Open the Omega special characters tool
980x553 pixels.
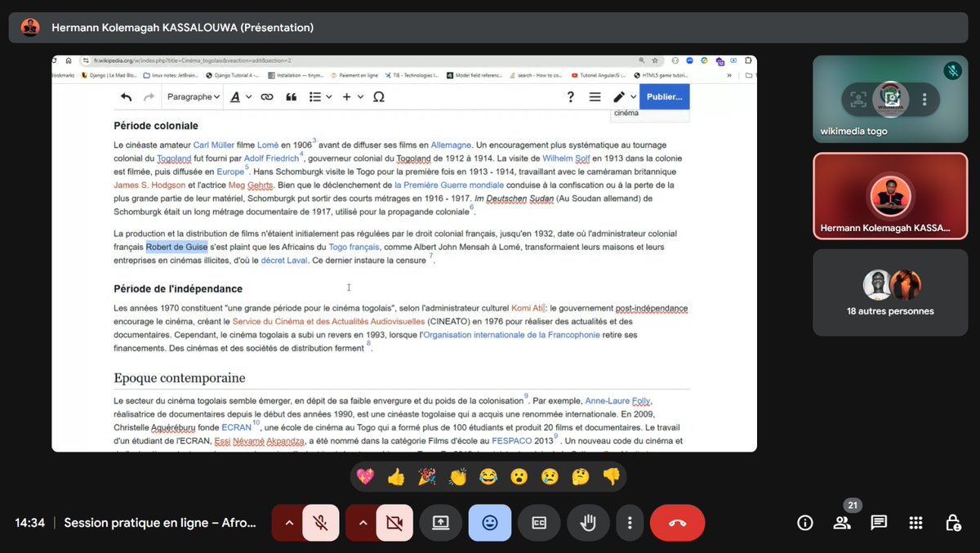tap(379, 96)
